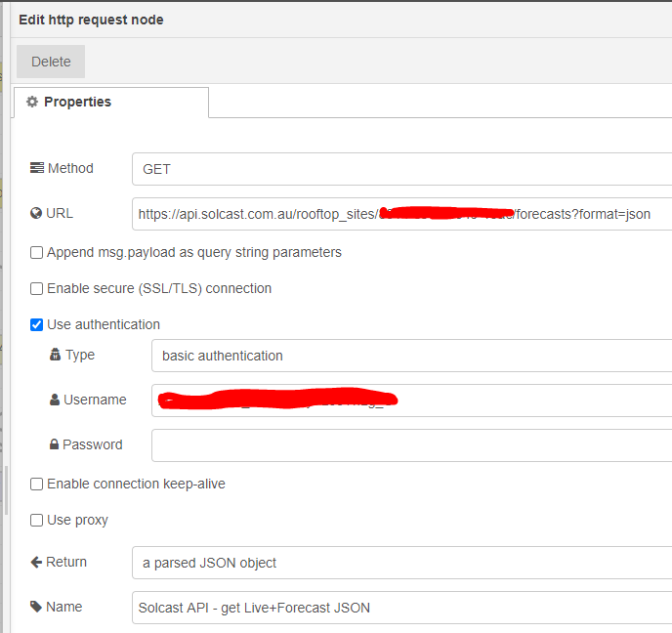
Task: Click the Name field with Solcast API text
Action: tap(400, 608)
